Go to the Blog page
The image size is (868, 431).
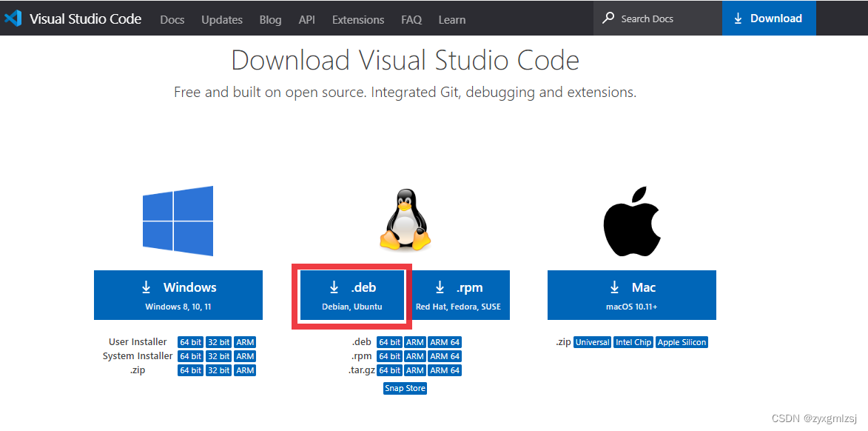(x=270, y=19)
